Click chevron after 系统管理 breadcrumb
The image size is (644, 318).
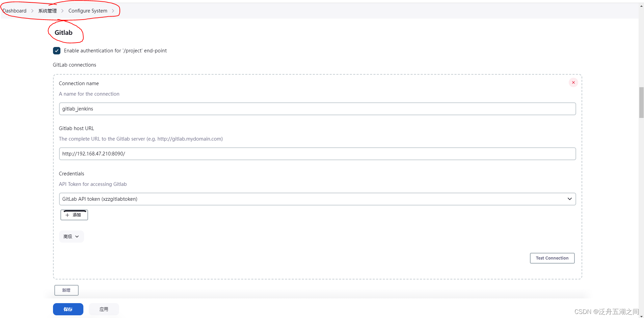pos(62,11)
